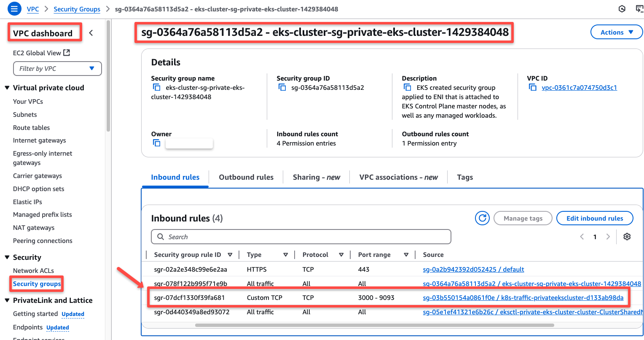Open the hamburger navigation menu
Screen dimensions: 644x340
(x=14, y=8)
